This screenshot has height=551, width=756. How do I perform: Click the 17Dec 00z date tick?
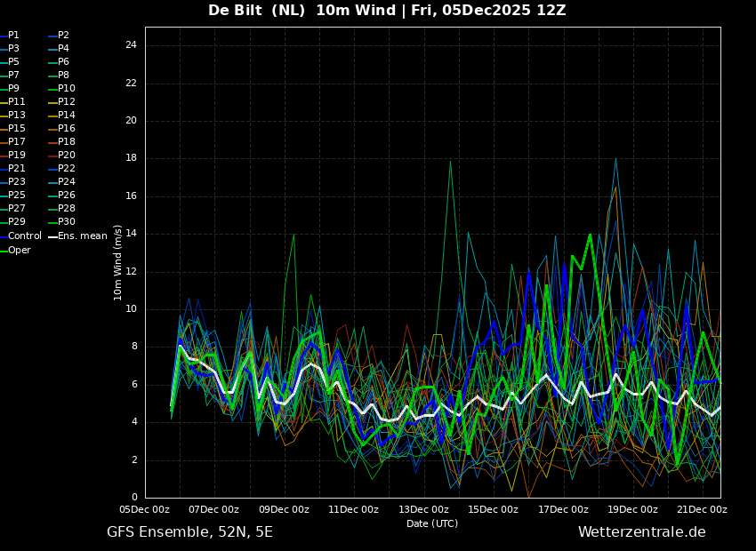(562, 509)
